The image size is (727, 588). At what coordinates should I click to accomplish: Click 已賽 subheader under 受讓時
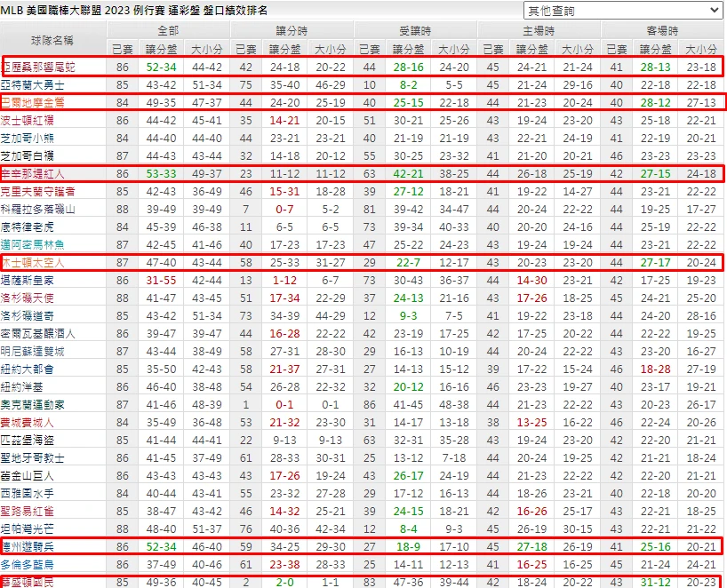click(370, 49)
